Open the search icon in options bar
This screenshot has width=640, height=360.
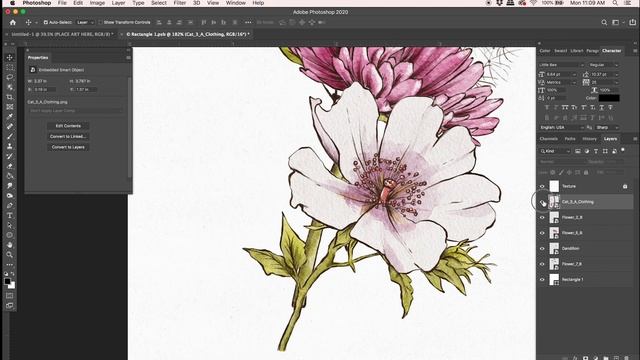(x=604, y=22)
